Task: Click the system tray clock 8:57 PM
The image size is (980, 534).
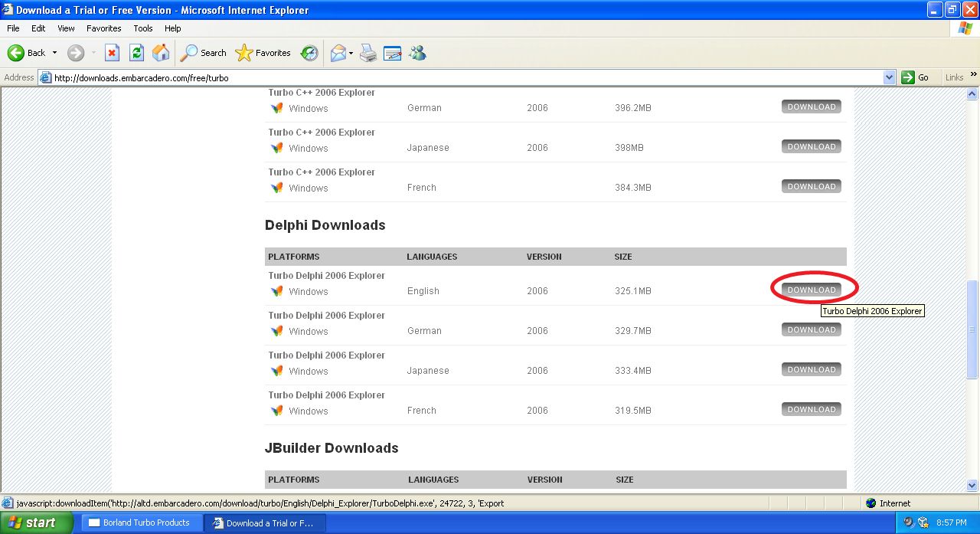Action: tap(952, 523)
